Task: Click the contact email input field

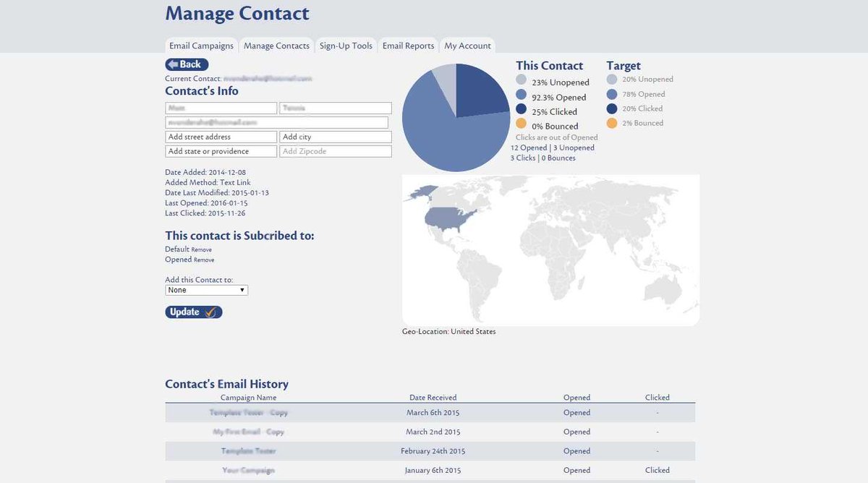Action: click(277, 122)
